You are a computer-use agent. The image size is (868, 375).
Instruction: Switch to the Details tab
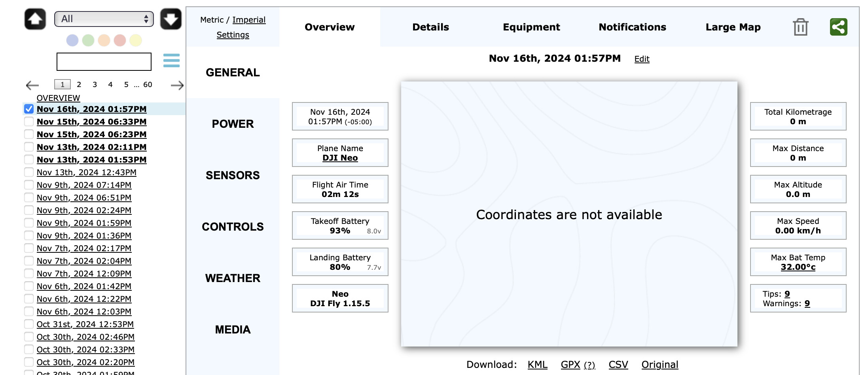click(430, 27)
